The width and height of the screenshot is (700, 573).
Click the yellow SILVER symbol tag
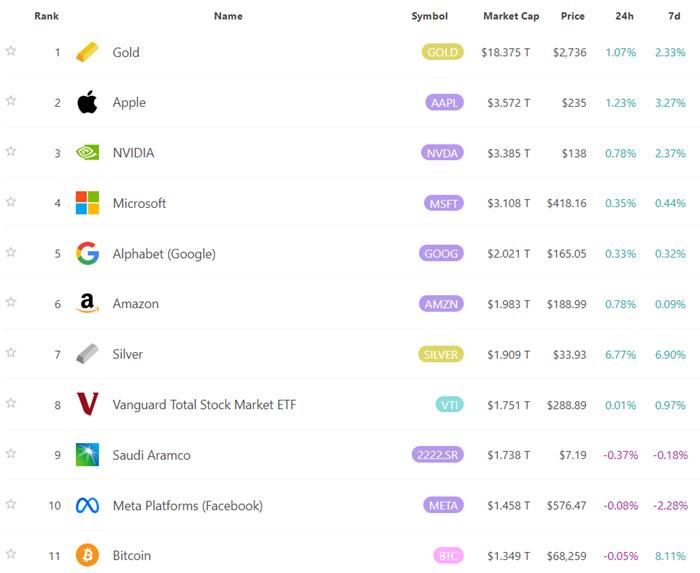pyautogui.click(x=442, y=354)
